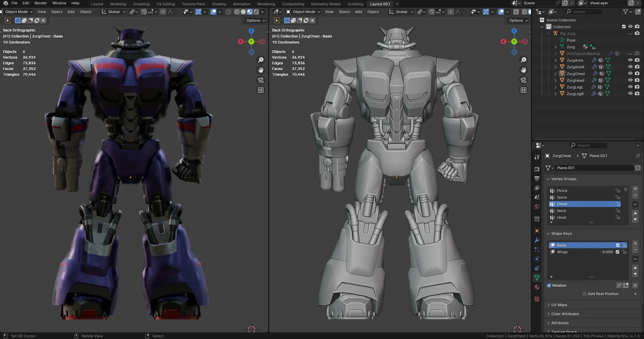Switch to the Shading workspace tab
Image resolution: width=644 pixels, height=339 pixels.
(x=219, y=4)
